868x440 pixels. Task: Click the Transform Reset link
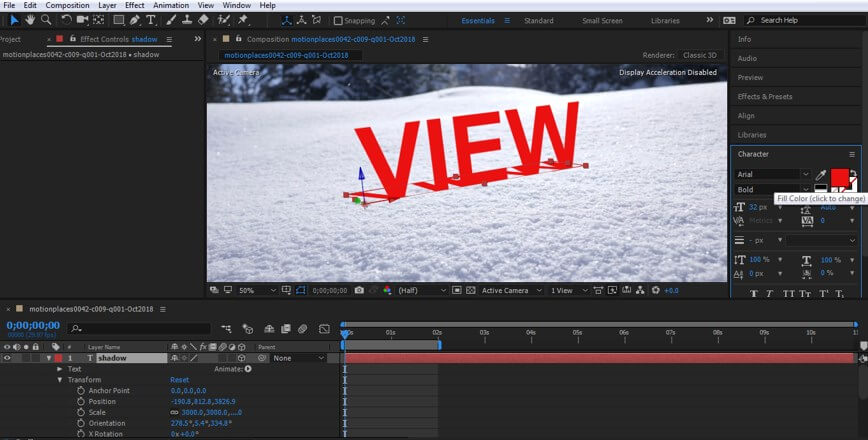point(179,380)
